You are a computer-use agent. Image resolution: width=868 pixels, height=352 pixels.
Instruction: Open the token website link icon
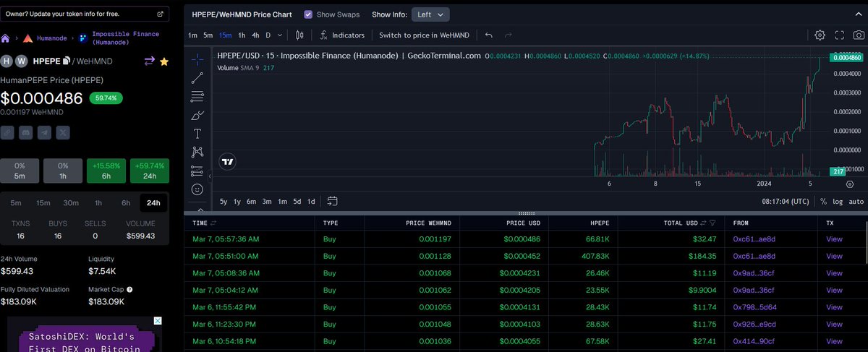coord(7,132)
